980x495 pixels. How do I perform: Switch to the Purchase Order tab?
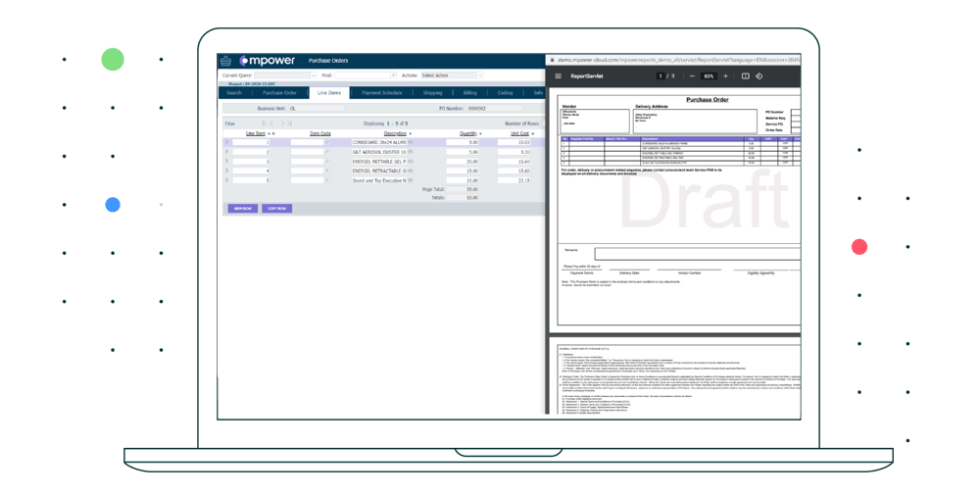coord(279,93)
